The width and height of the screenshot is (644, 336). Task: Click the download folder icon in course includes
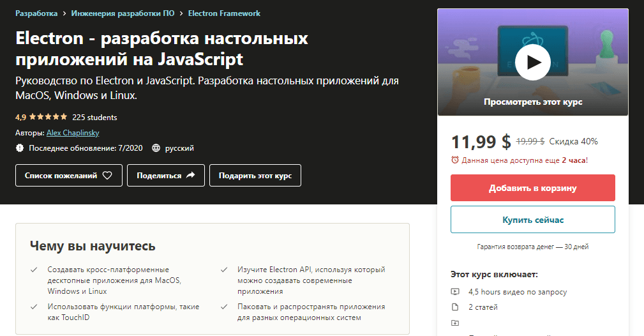(455, 323)
